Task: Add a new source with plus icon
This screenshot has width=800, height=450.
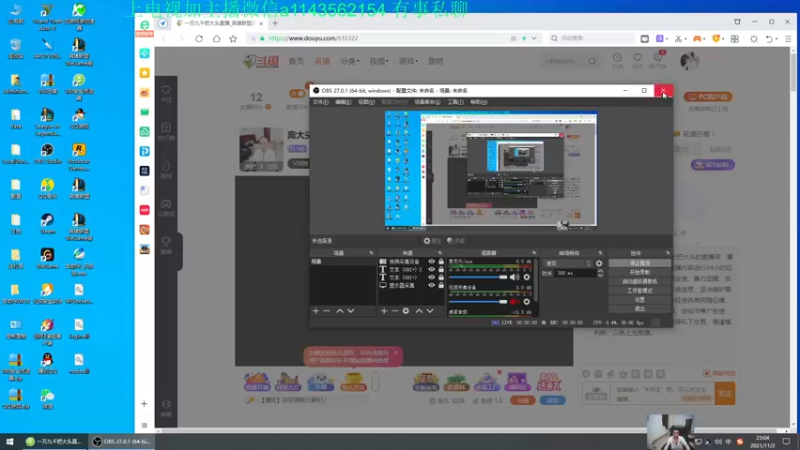Action: (384, 311)
